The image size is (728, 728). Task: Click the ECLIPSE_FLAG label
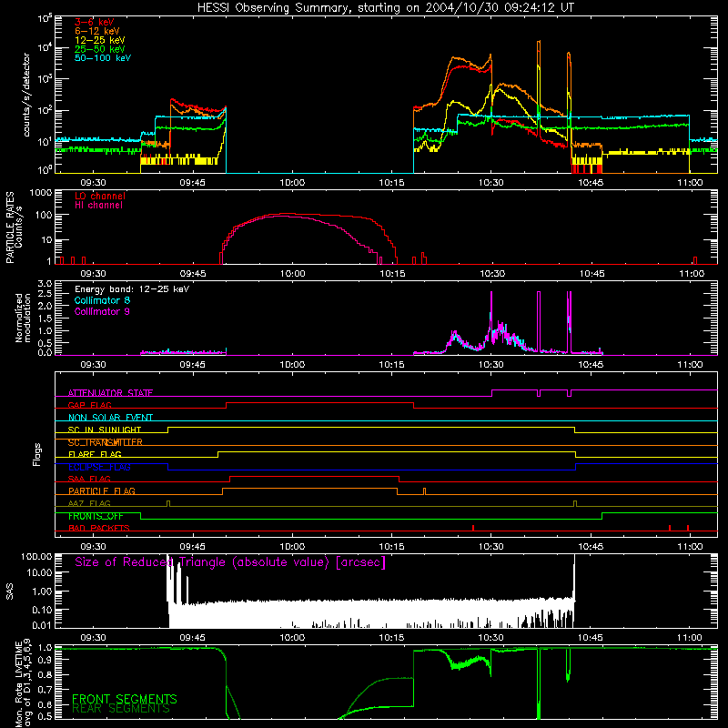pos(99,467)
